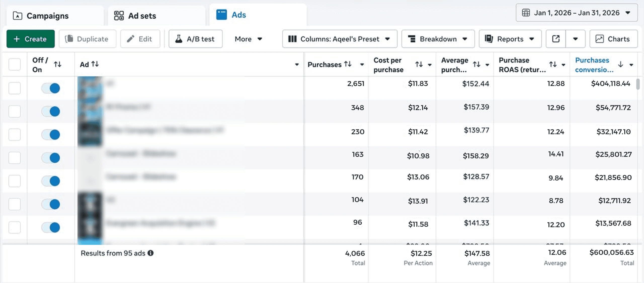Open the A/B test flask tool

[x=195, y=39]
